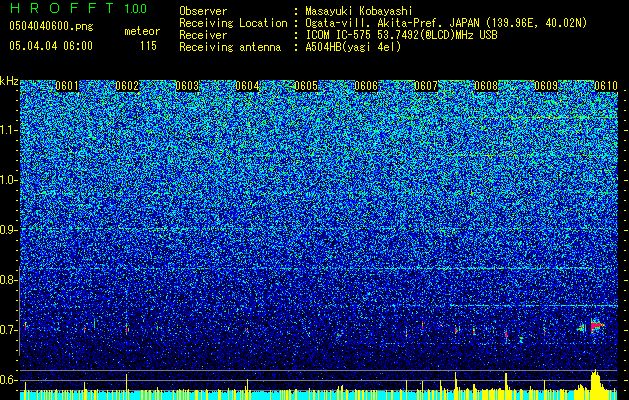Click the 0609 time marker
The height and width of the screenshot is (400, 629).
pos(546,86)
